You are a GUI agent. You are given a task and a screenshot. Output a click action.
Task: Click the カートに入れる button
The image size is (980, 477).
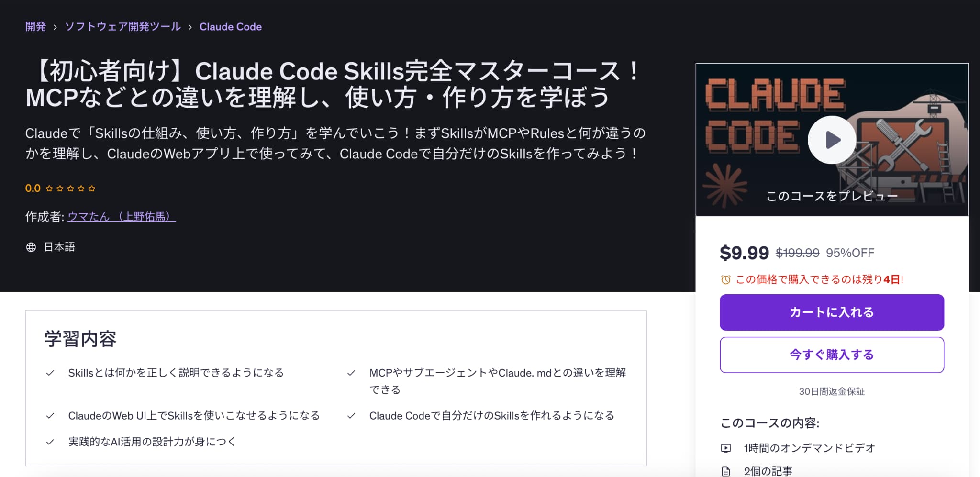tap(832, 312)
